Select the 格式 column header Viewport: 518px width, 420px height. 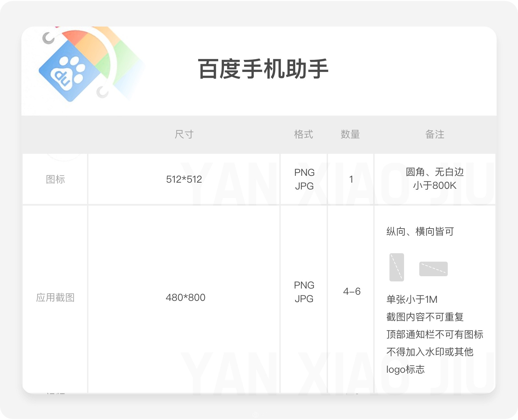point(303,134)
